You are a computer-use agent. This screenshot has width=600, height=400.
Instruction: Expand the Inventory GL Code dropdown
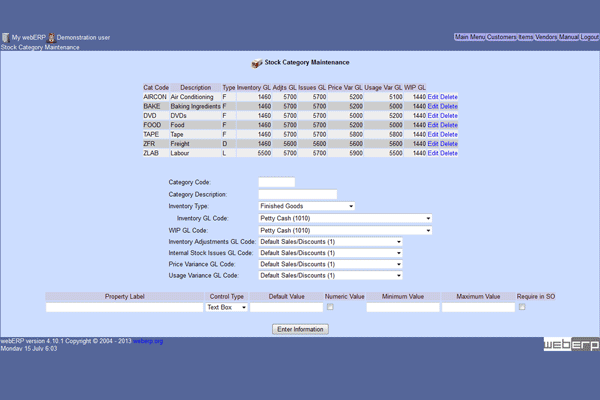pos(345,218)
